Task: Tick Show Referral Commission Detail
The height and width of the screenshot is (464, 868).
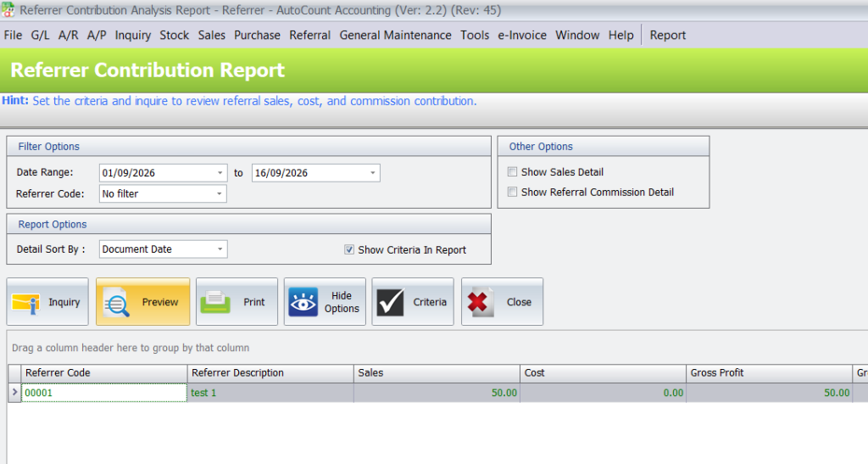Action: [x=513, y=192]
